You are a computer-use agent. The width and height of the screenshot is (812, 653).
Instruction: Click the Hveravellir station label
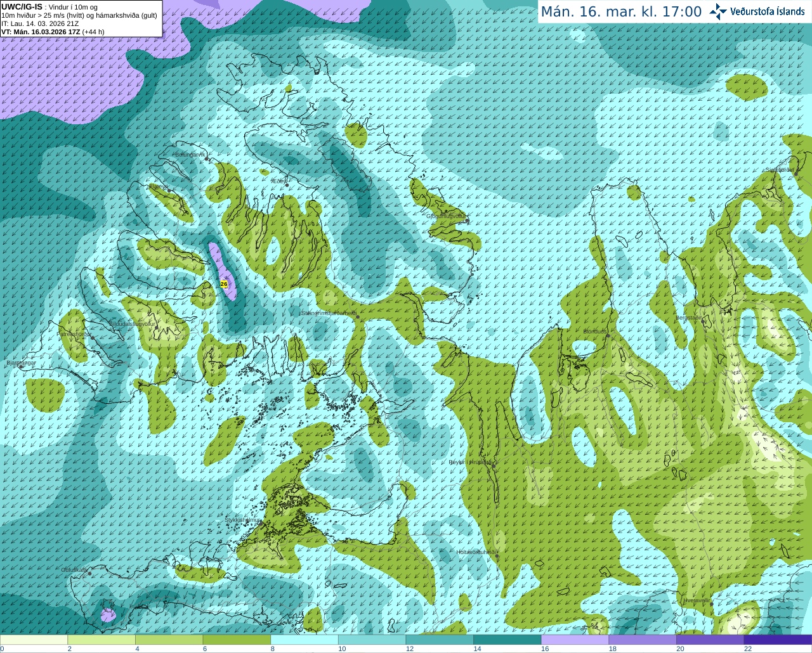coord(697,600)
